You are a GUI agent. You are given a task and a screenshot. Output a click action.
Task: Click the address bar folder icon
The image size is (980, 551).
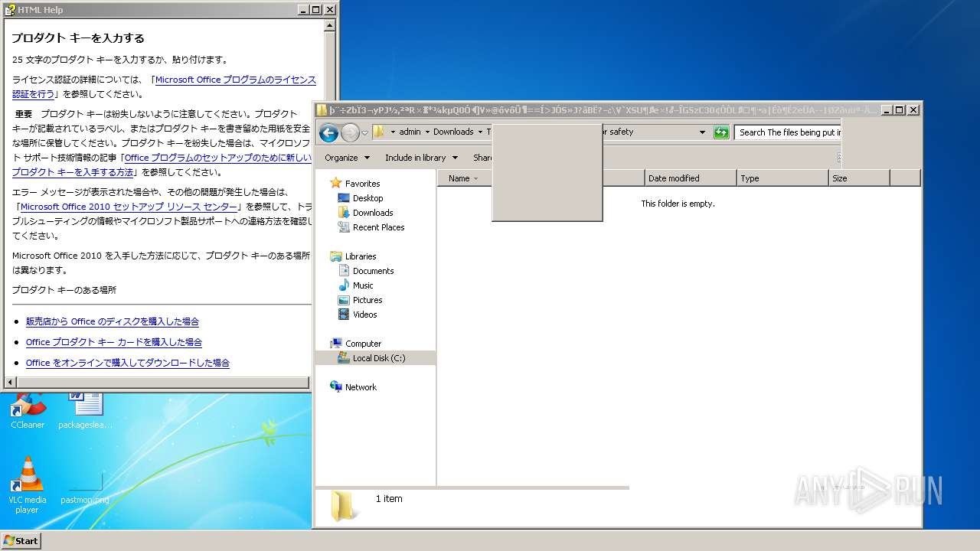coord(378,132)
